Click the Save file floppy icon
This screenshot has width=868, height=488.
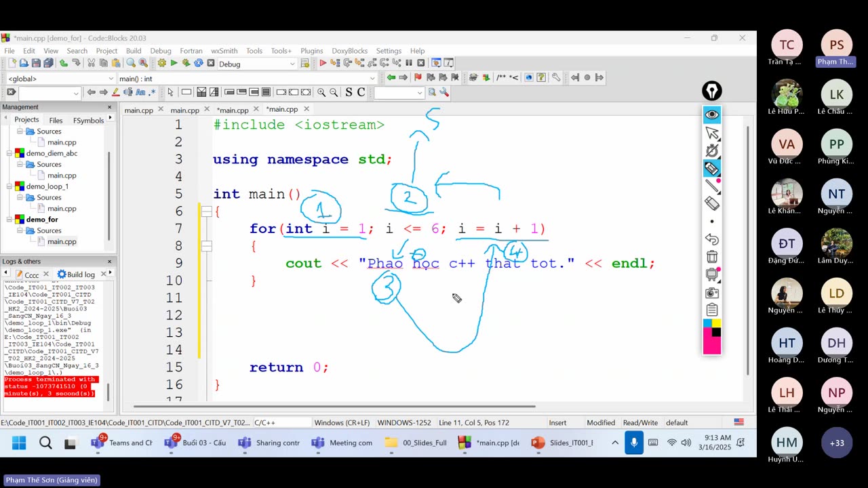pos(36,63)
